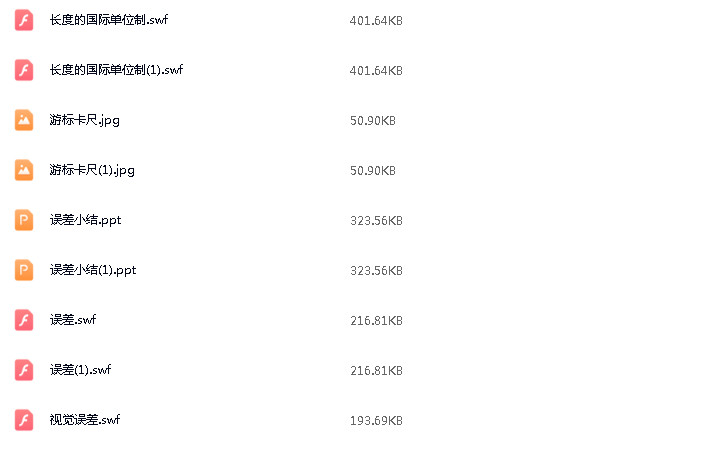The image size is (724, 457).
Task: Click the Flash icon for 误差.swf
Action: pyautogui.click(x=24, y=320)
